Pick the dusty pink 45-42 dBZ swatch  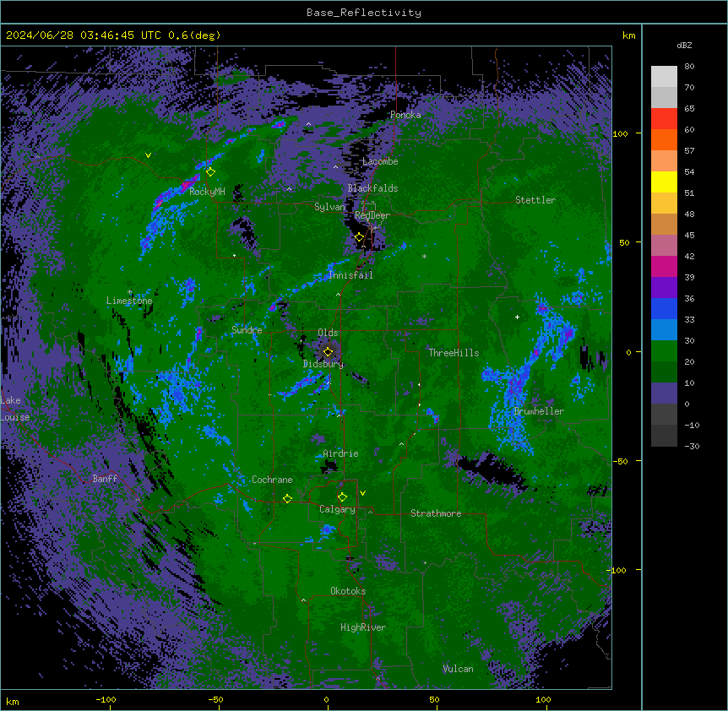[664, 245]
